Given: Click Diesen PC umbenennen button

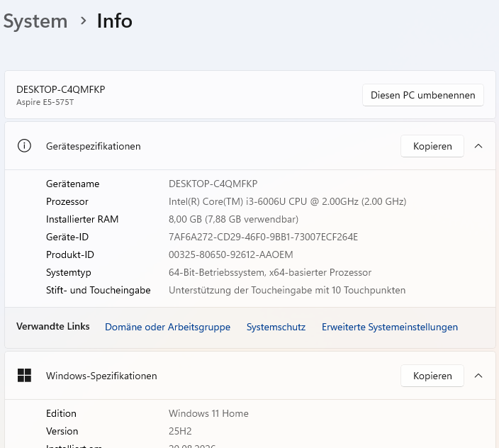Looking at the screenshot, I should [x=423, y=95].
